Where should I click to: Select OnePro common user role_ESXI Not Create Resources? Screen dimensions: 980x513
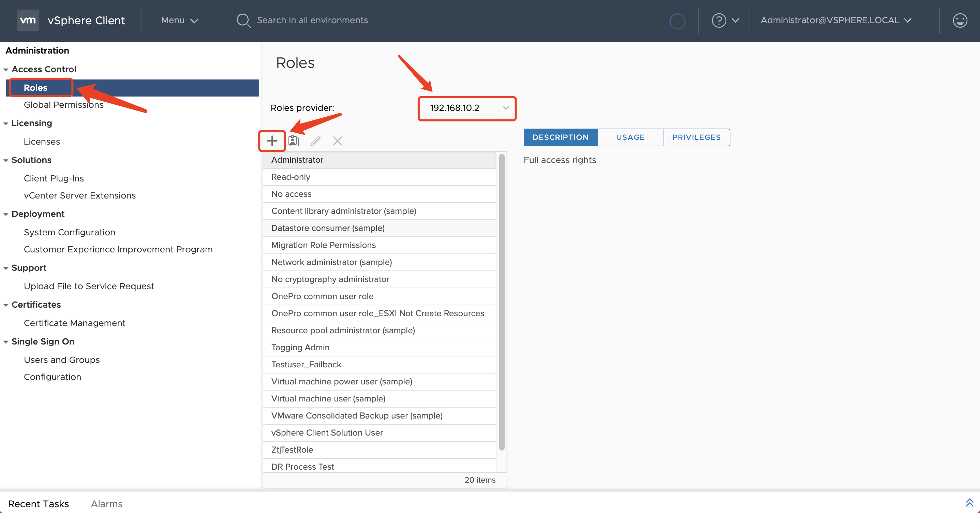(379, 313)
